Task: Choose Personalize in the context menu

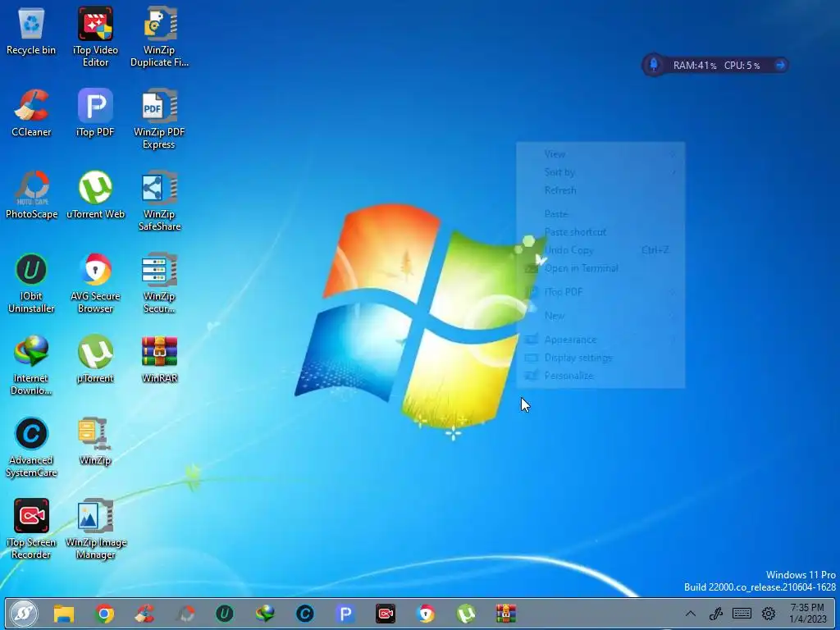Action: click(600, 376)
